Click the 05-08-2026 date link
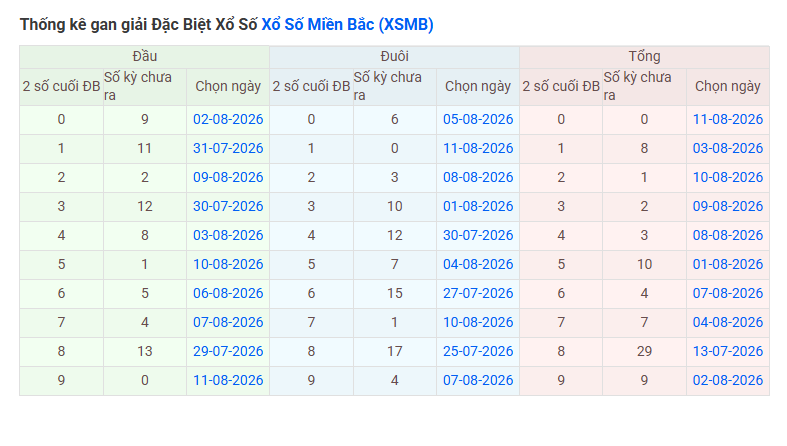Screen dimensions: 787x446 pyautogui.click(x=478, y=119)
